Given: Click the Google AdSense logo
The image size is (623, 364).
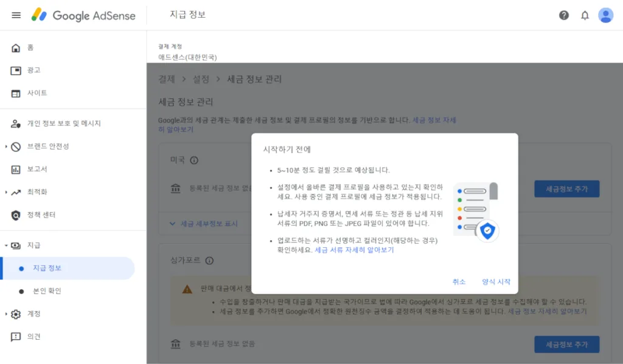Looking at the screenshot, I should [83, 15].
